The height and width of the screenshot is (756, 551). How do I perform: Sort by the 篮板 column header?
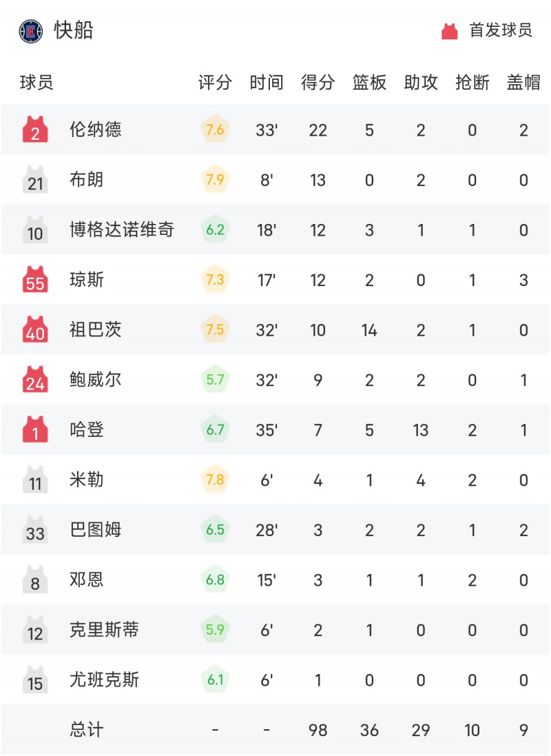(x=369, y=82)
